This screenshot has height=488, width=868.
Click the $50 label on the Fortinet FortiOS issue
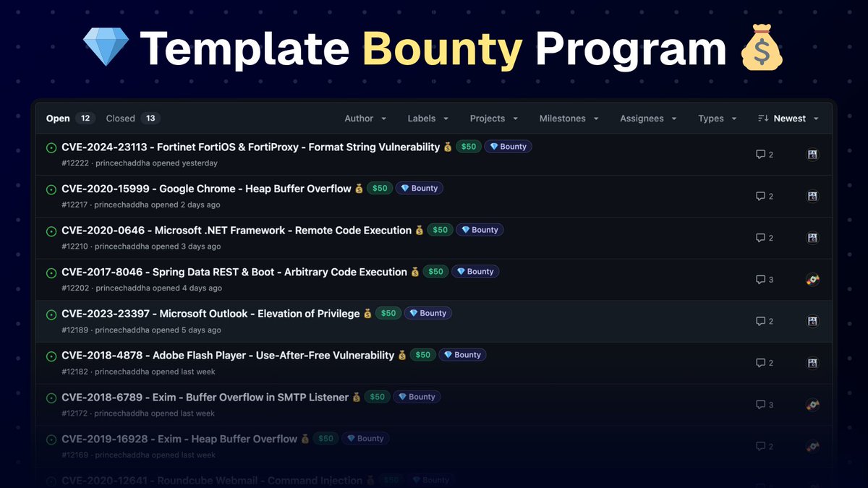coord(469,147)
